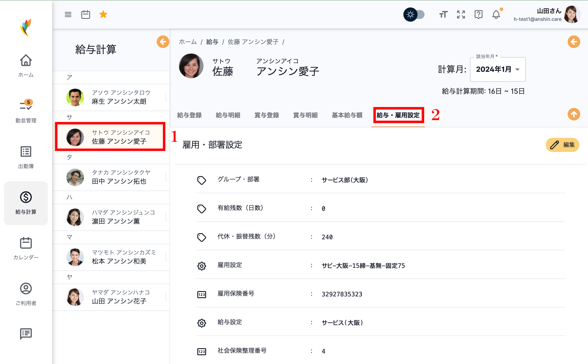Open the hamburger menu icon
The image size is (588, 364).
[68, 14]
